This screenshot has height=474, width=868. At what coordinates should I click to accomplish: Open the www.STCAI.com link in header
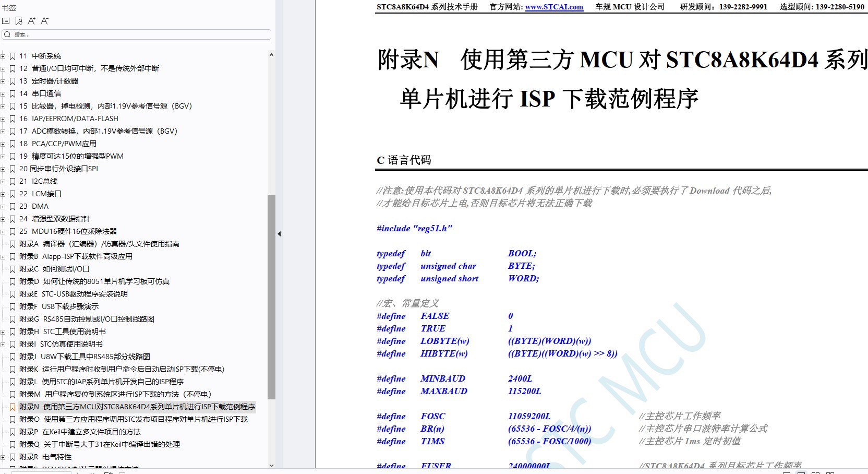click(x=554, y=7)
